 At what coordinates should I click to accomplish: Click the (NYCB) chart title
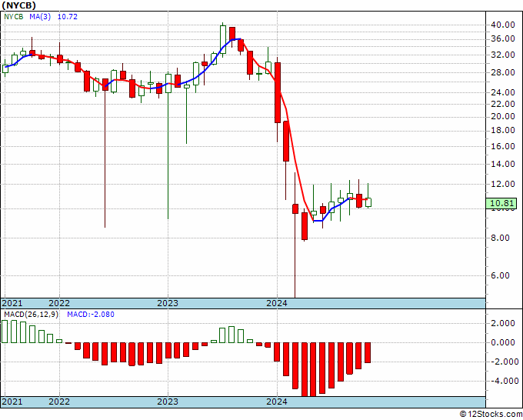[18, 5]
